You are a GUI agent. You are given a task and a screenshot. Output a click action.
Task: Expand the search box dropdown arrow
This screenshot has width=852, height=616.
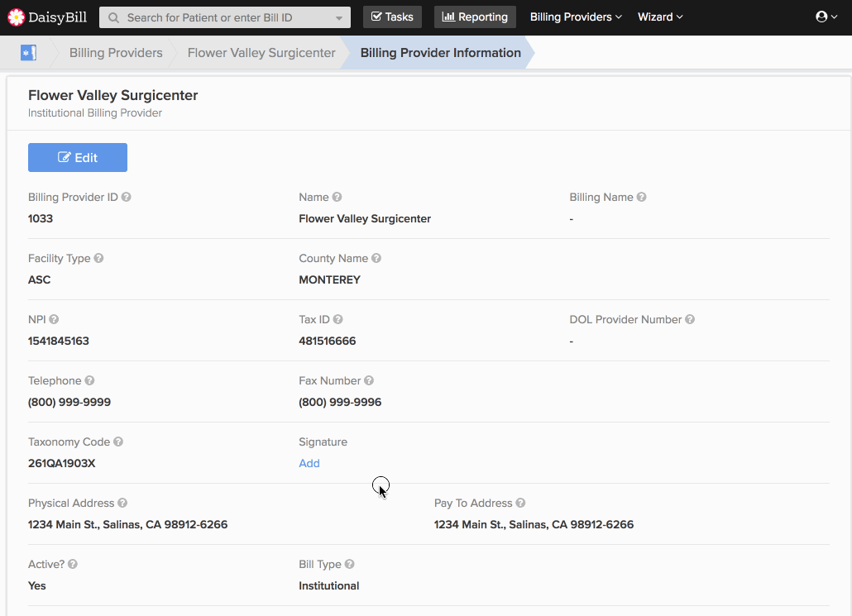(x=339, y=18)
